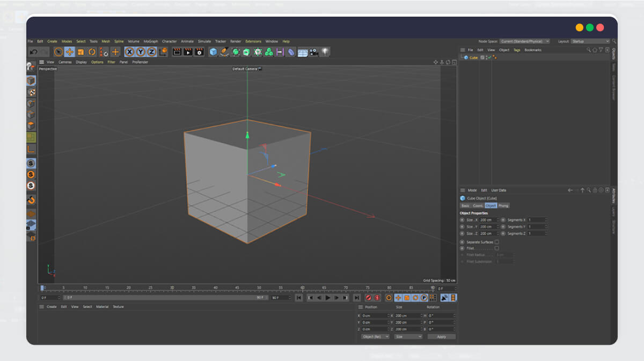Screen dimensions: 644x361
Task: Open the Size dropdown in the coordinates panel
Action: pos(408,336)
